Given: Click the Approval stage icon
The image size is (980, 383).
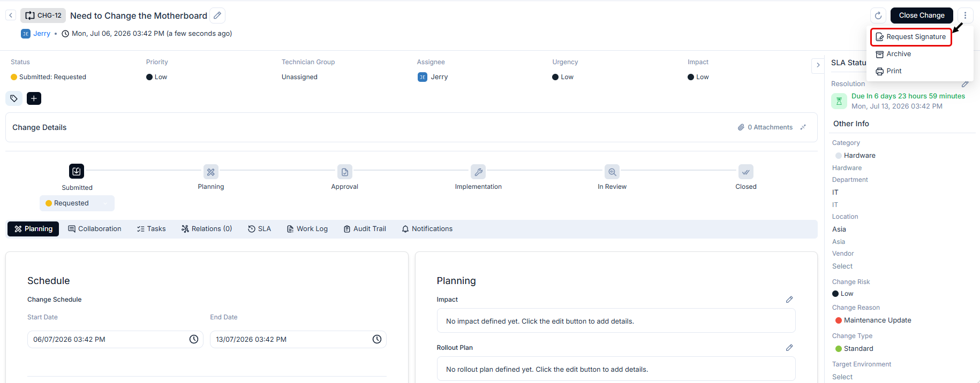Looking at the screenshot, I should [345, 172].
